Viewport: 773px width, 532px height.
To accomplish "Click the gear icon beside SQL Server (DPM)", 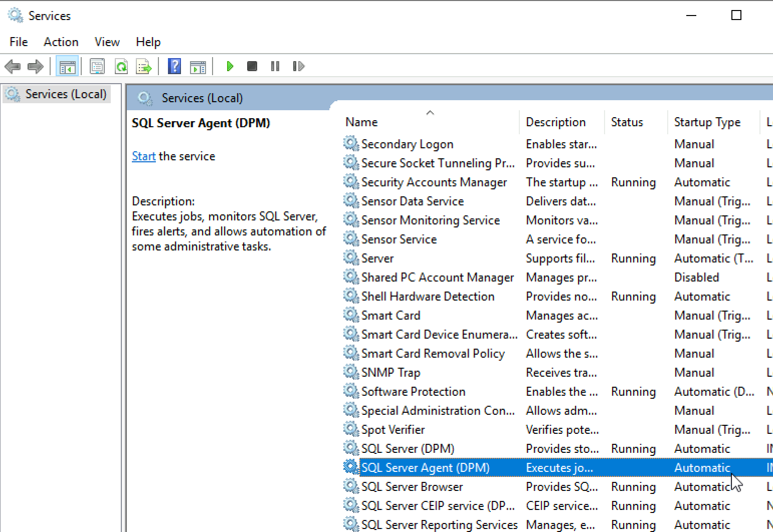I will point(351,448).
